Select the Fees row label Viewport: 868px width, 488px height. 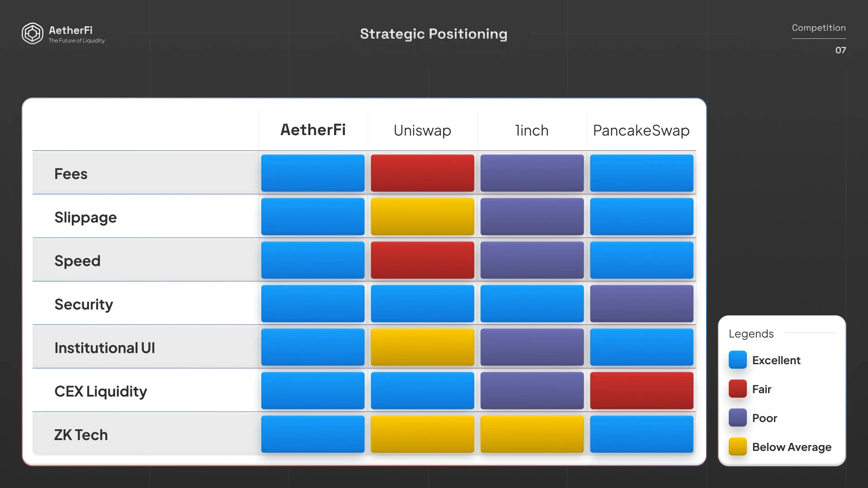(71, 174)
